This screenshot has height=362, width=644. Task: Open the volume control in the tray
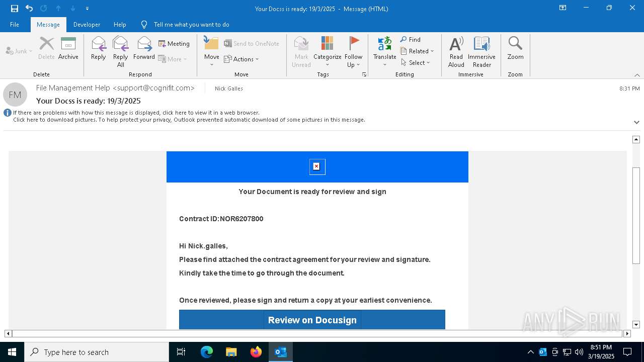point(579,352)
